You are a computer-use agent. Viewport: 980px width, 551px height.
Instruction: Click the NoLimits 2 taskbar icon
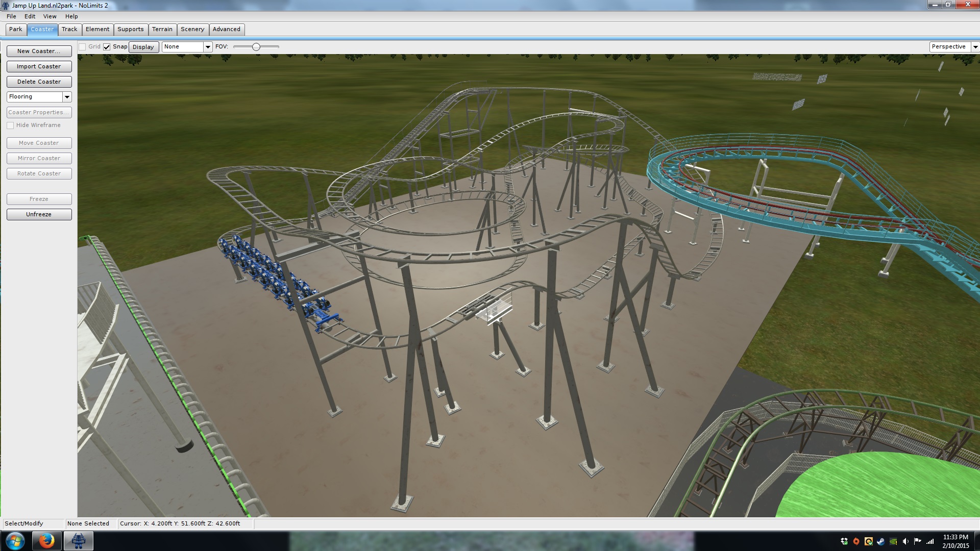(x=78, y=541)
